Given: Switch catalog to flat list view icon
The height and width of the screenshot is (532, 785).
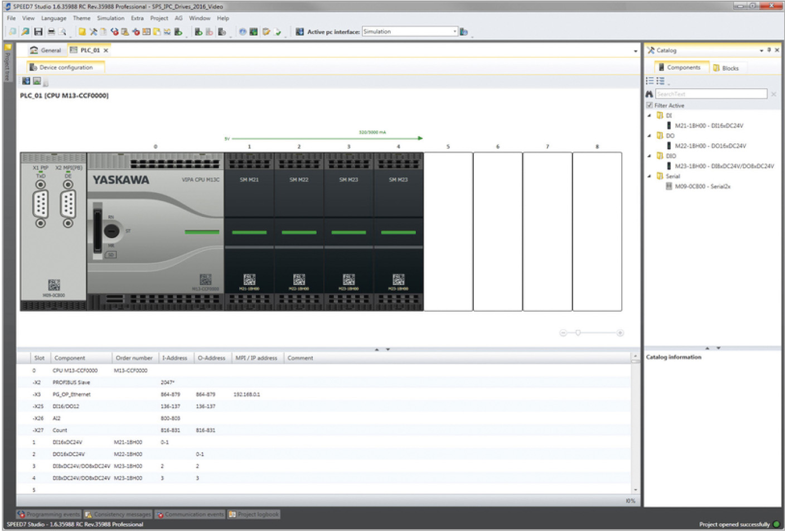Looking at the screenshot, I should point(650,81).
